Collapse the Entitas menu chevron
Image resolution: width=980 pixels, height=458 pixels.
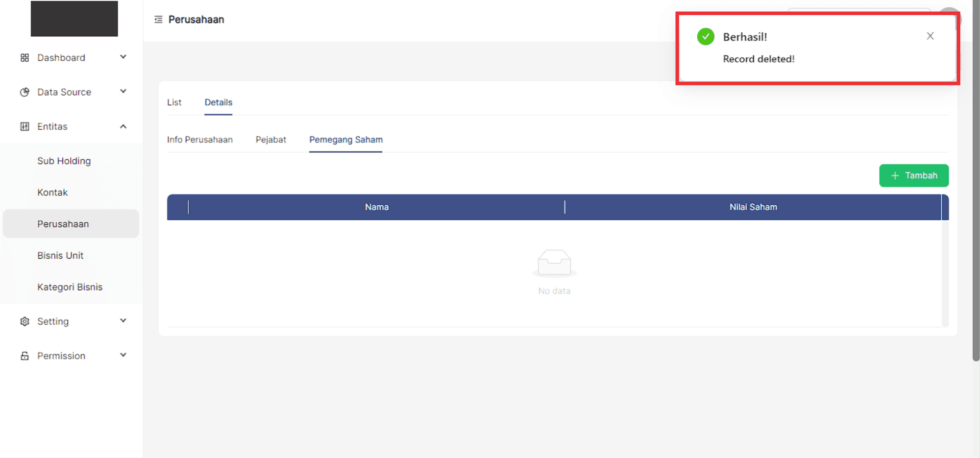point(123,126)
